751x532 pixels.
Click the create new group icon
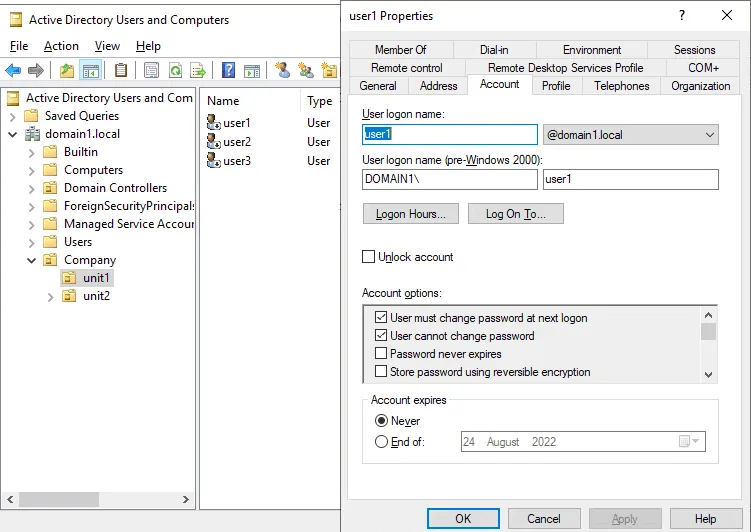(x=306, y=70)
